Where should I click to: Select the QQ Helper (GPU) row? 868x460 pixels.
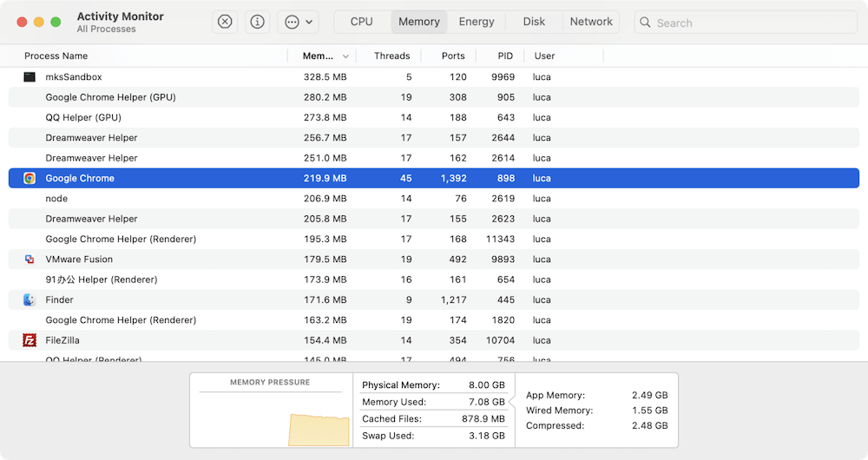pos(434,117)
